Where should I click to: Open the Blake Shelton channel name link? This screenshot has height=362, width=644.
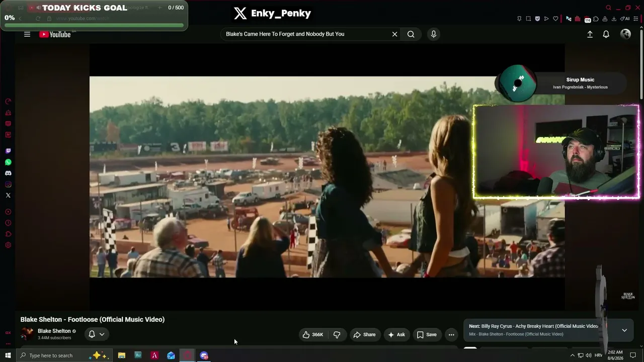pos(54,331)
